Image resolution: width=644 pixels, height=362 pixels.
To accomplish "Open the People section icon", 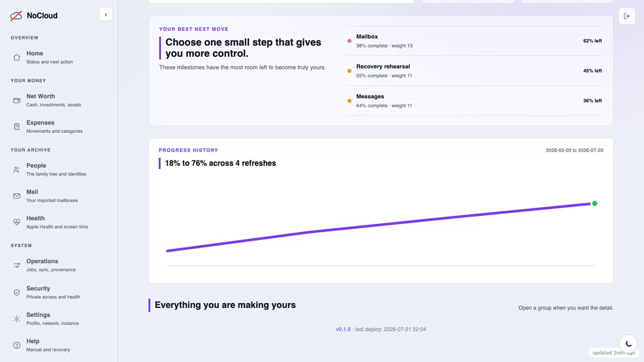I will (x=17, y=170).
